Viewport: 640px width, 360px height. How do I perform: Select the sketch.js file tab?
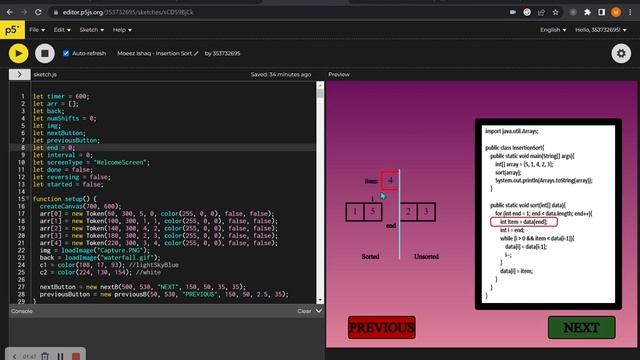point(45,74)
